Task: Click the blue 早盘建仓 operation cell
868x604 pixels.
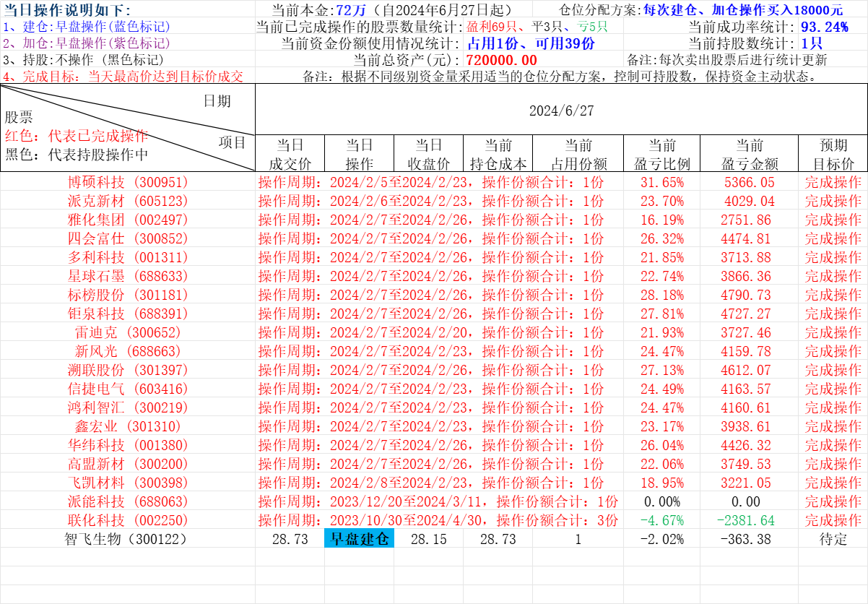Action: [359, 539]
